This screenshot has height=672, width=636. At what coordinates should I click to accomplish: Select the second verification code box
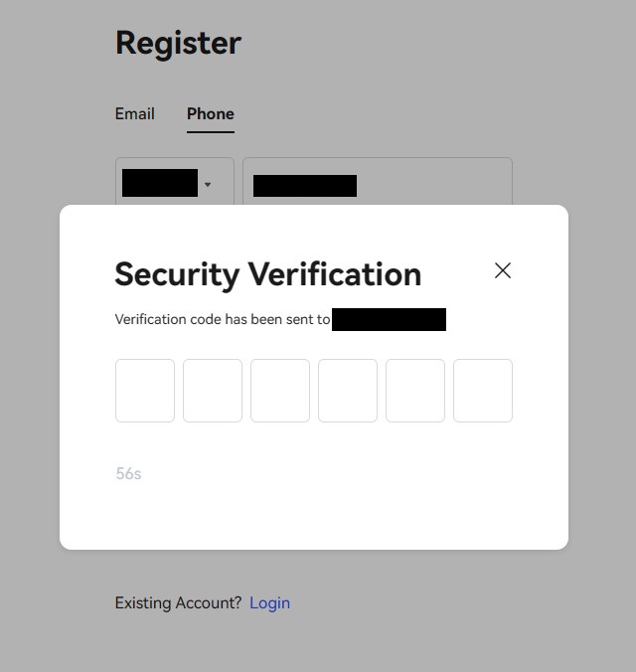pyautogui.click(x=213, y=391)
